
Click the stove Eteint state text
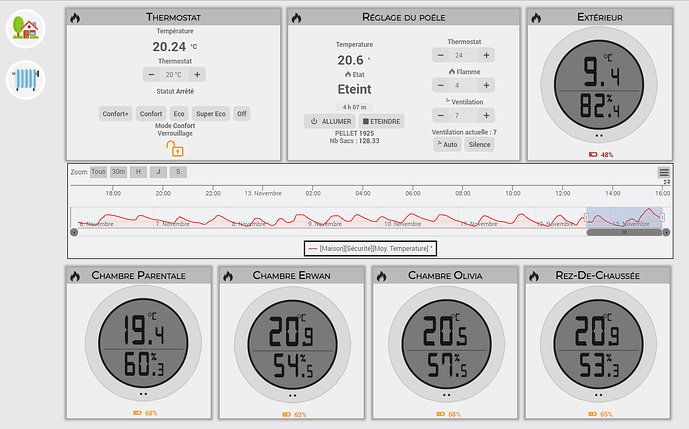tap(354, 89)
